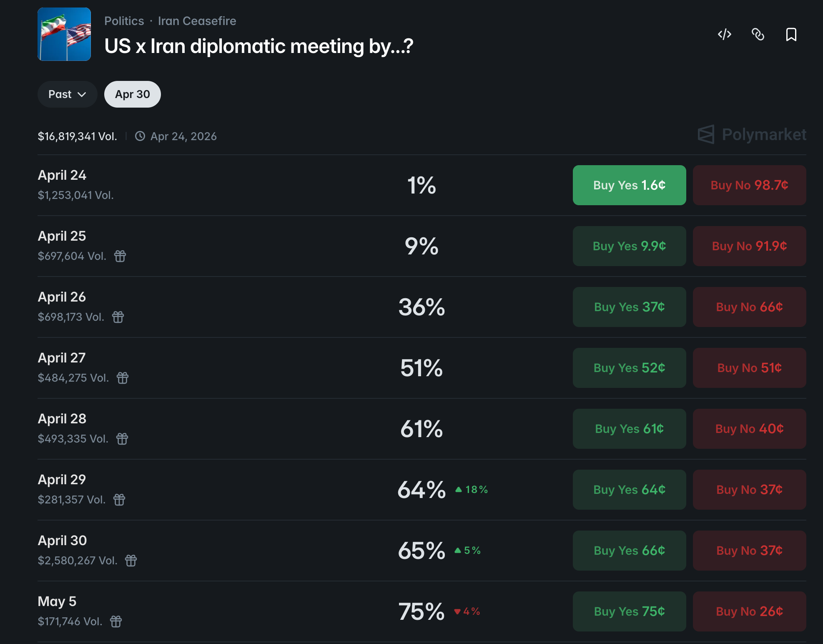Click Buy Yes 37¢ for April 26
823x644 pixels.
[629, 307]
